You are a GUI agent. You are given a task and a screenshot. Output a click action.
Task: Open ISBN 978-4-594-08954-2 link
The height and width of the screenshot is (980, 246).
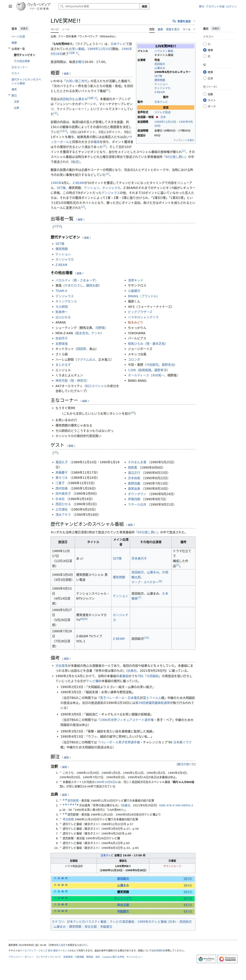pyautogui.click(x=176, y=805)
